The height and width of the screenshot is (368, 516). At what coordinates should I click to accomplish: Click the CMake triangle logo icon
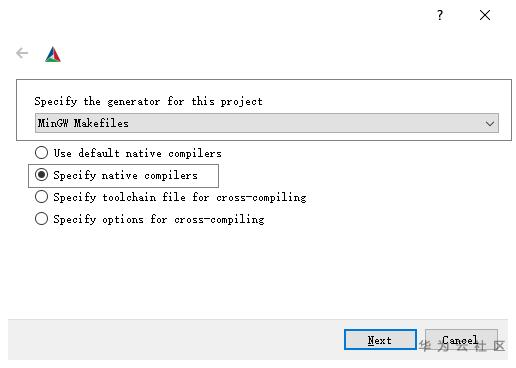[53, 54]
